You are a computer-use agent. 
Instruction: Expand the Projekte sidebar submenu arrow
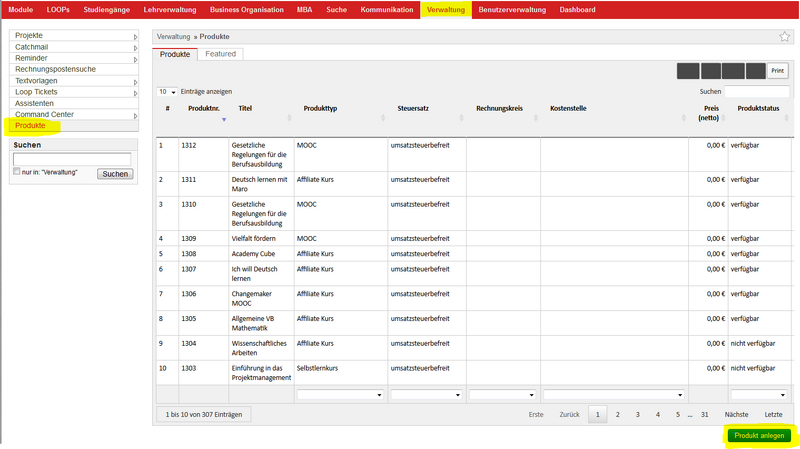coord(135,37)
